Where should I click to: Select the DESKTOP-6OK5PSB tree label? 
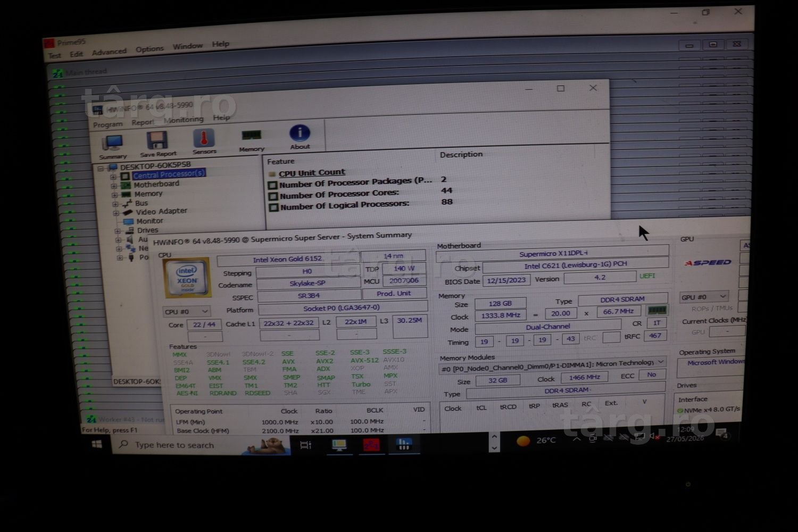pyautogui.click(x=155, y=166)
